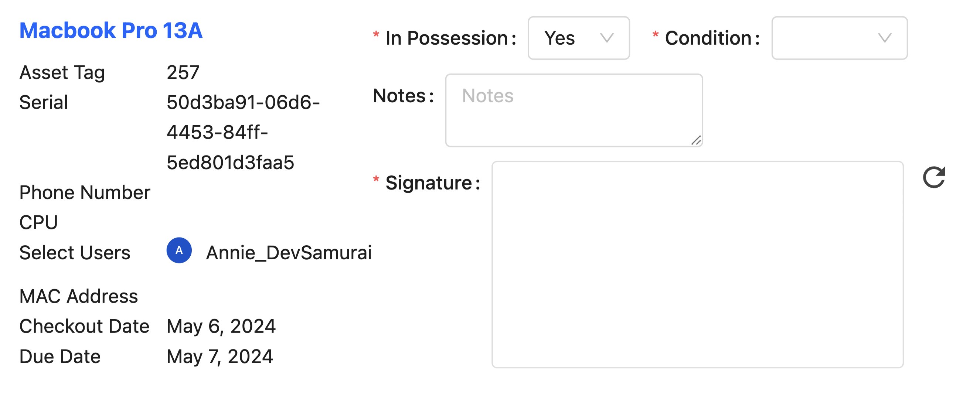Screen dimensions: 980x396
Task: Click the chevron beside the Yes value
Action: 606,38
